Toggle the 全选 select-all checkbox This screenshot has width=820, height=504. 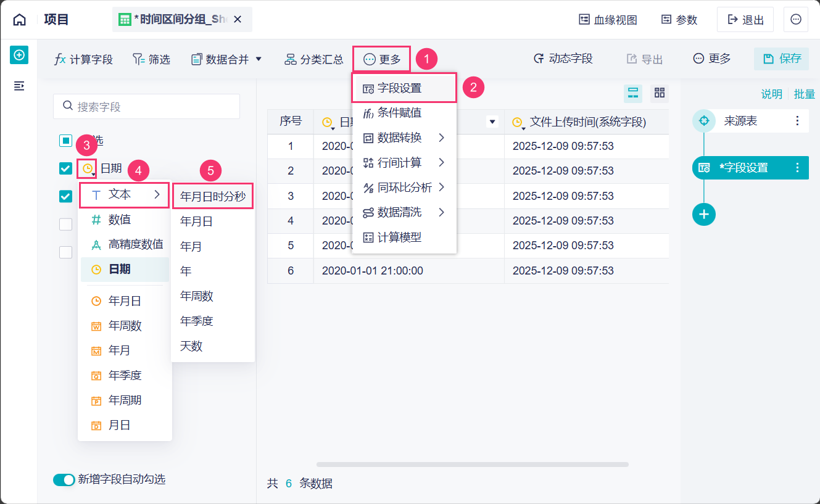click(66, 141)
